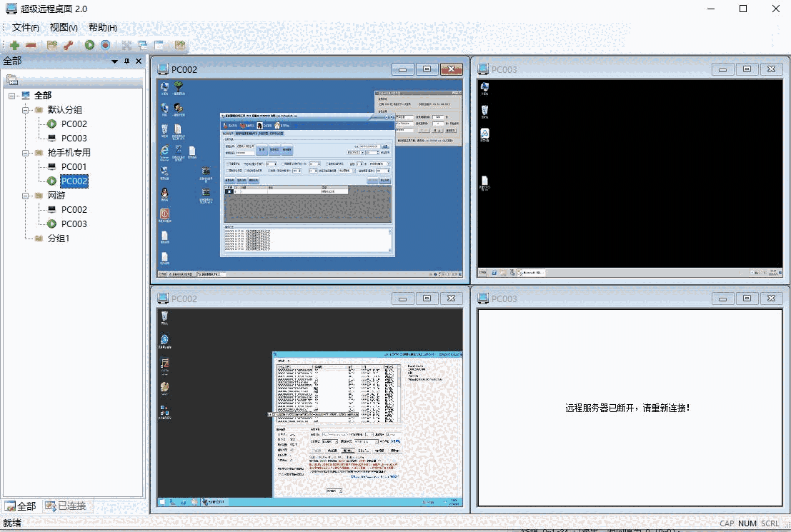Minimize the top-right PC003 window
This screenshot has width=791, height=532.
(x=722, y=69)
